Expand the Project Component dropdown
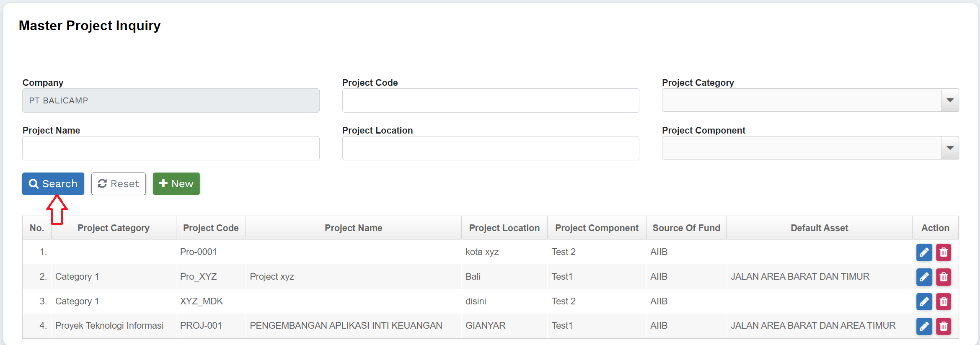This screenshot has height=345, width=980. [949, 148]
